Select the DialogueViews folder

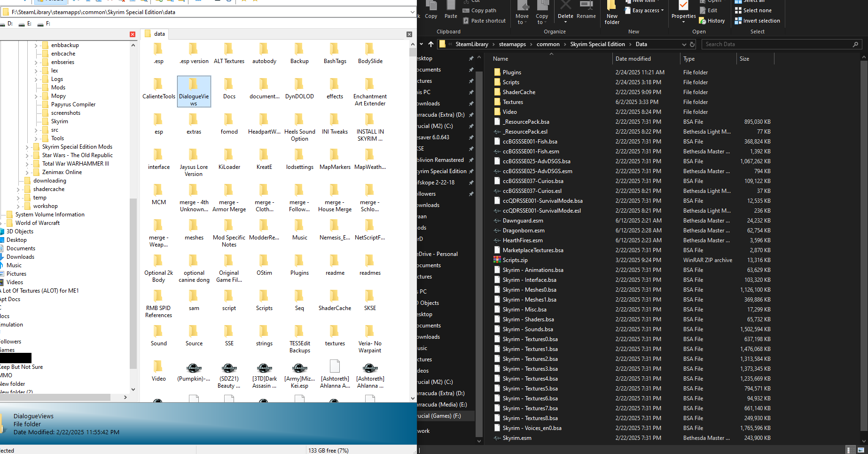click(194, 91)
